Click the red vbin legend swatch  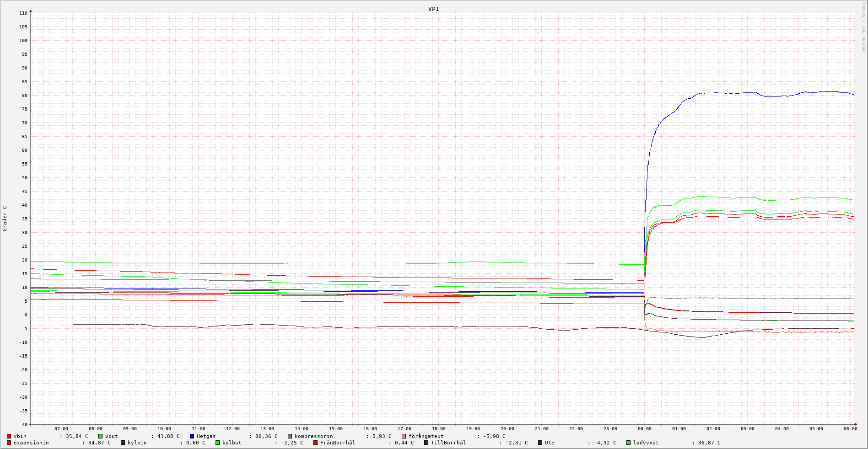pos(9,436)
